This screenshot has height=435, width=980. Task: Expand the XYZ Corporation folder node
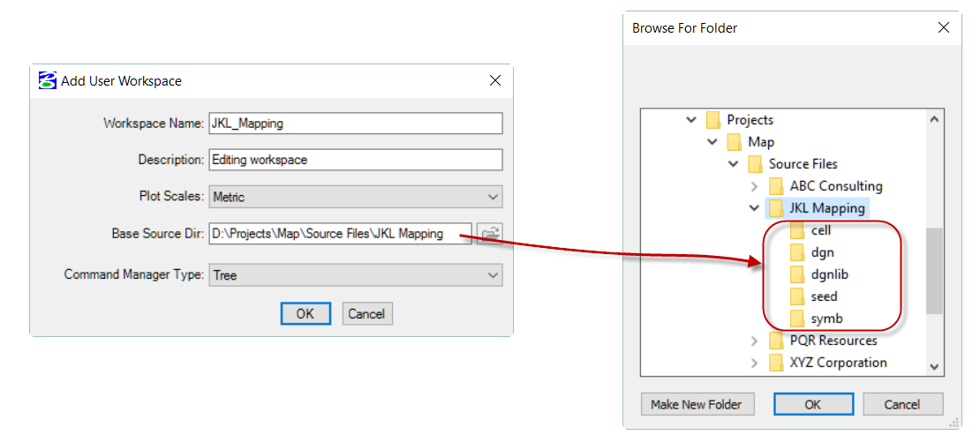[755, 363]
